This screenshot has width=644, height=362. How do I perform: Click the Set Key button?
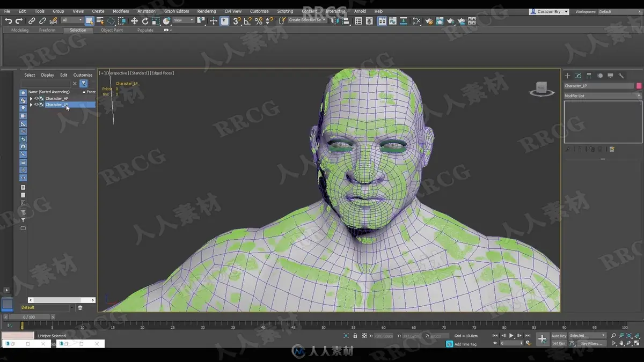click(x=559, y=343)
